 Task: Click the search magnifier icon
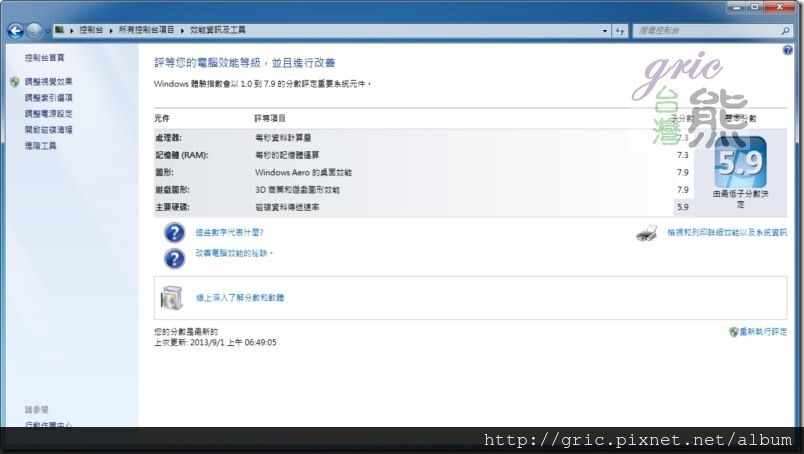tap(786, 31)
